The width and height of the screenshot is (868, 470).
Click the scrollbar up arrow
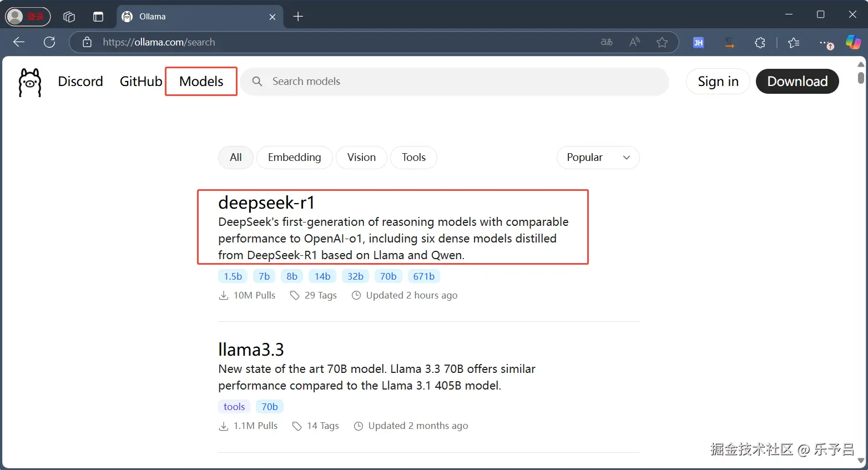[x=861, y=64]
